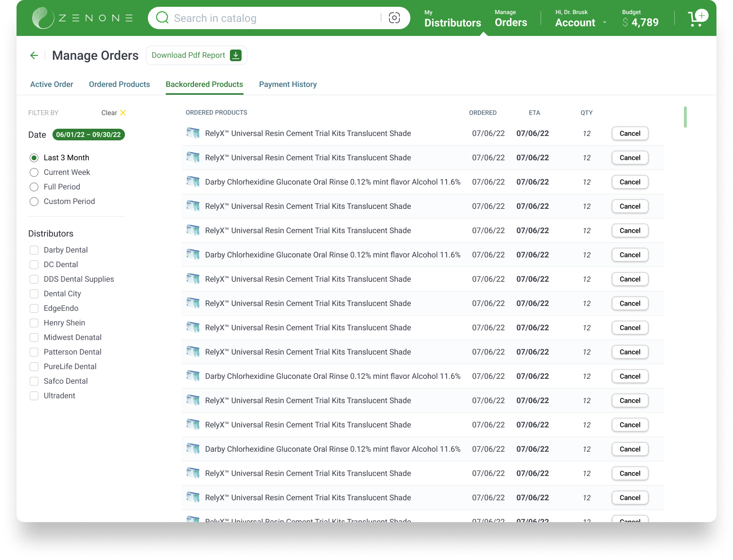Open first RelyX product thumbnail
Screen dimensions: 733x560
pyautogui.click(x=193, y=133)
